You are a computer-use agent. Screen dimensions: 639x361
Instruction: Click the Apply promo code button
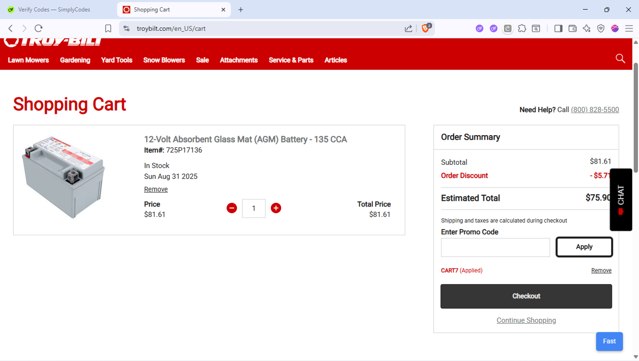584,247
